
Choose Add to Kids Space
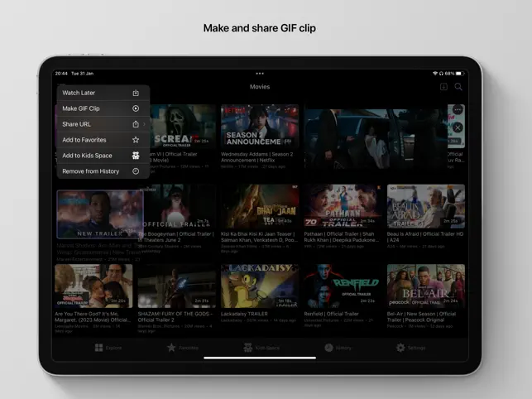(103, 155)
